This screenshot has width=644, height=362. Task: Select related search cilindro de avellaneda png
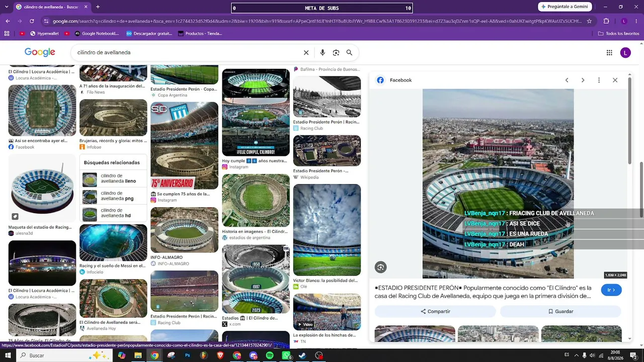coord(114,196)
